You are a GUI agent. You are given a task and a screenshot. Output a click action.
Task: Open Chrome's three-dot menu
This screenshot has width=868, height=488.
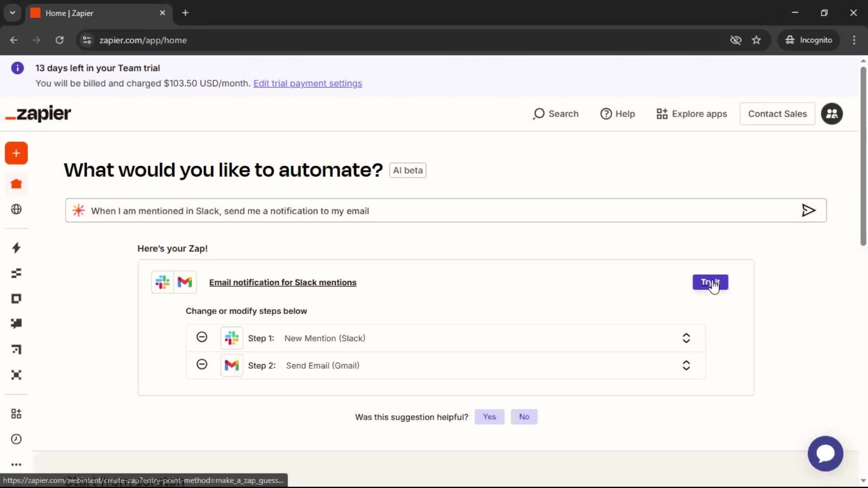point(854,40)
